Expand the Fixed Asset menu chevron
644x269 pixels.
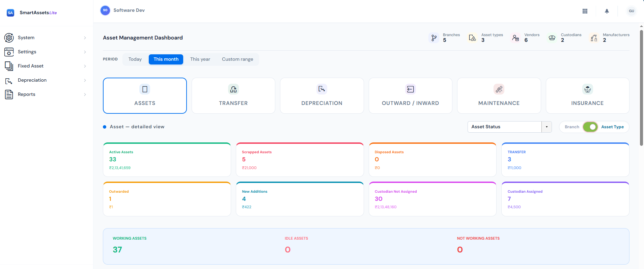[85, 66]
